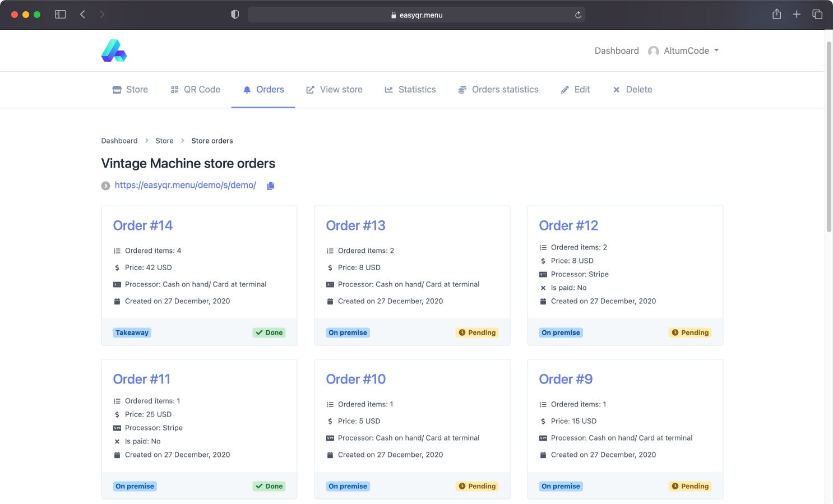The height and width of the screenshot is (504, 833).
Task: Open Safari share sheet icon
Action: click(776, 14)
